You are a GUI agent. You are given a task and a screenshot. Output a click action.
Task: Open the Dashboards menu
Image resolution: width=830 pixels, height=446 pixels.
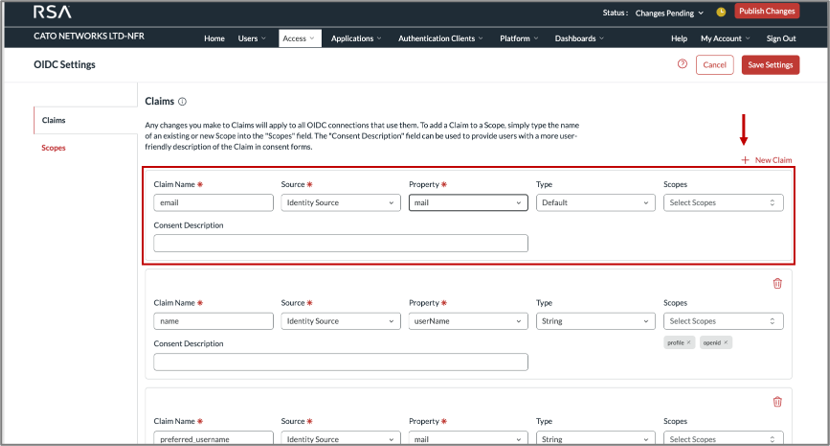579,39
